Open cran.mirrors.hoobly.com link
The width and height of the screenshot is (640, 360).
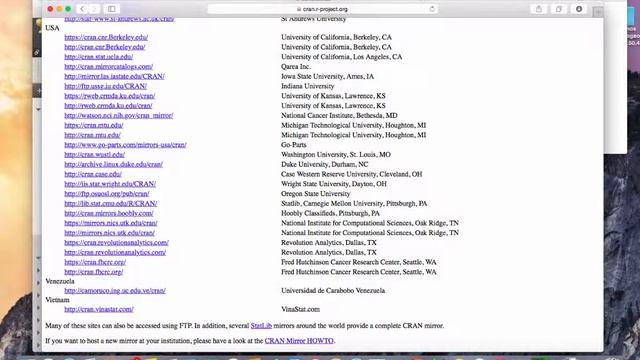109,213
